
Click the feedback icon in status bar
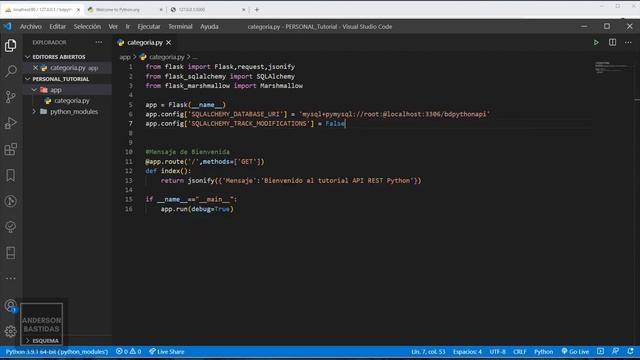616,351
